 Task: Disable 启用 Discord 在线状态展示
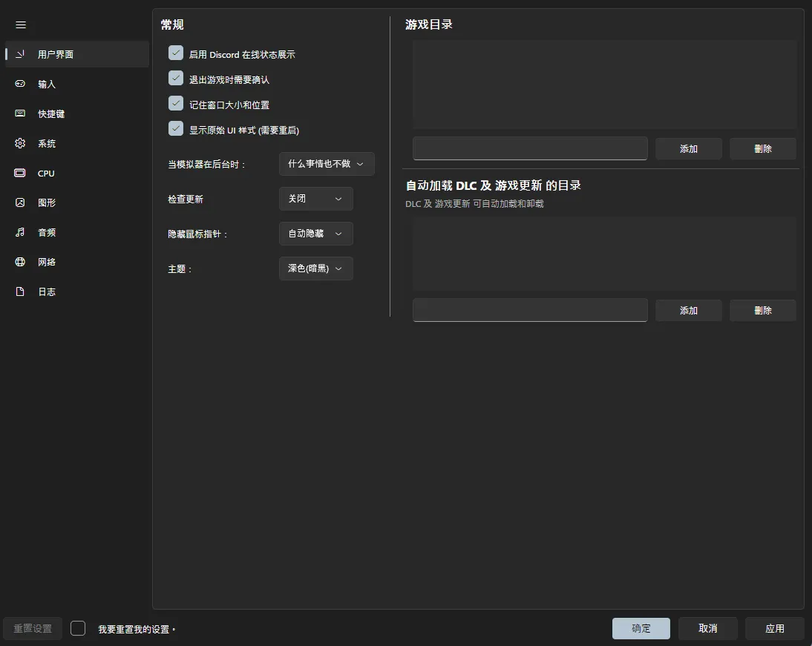[176, 53]
